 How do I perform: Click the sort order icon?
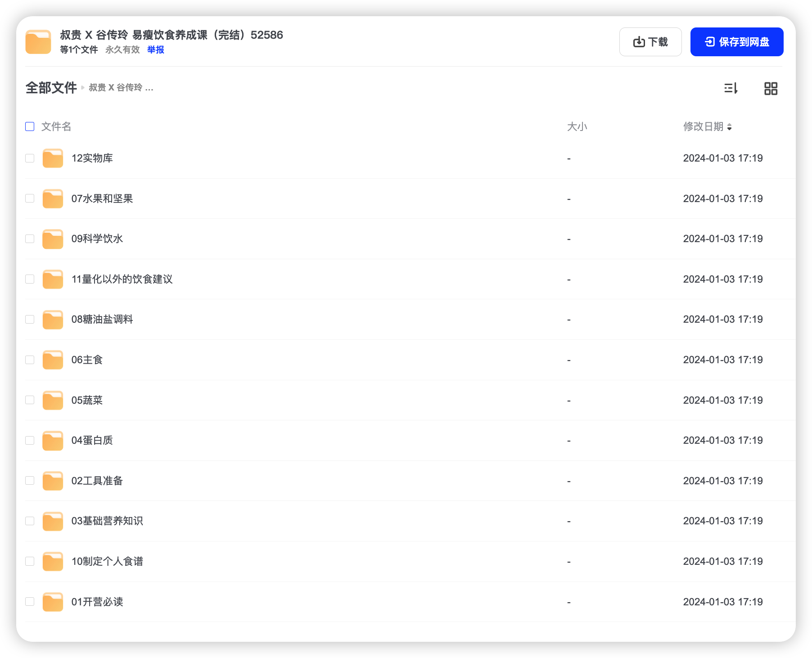click(x=731, y=88)
